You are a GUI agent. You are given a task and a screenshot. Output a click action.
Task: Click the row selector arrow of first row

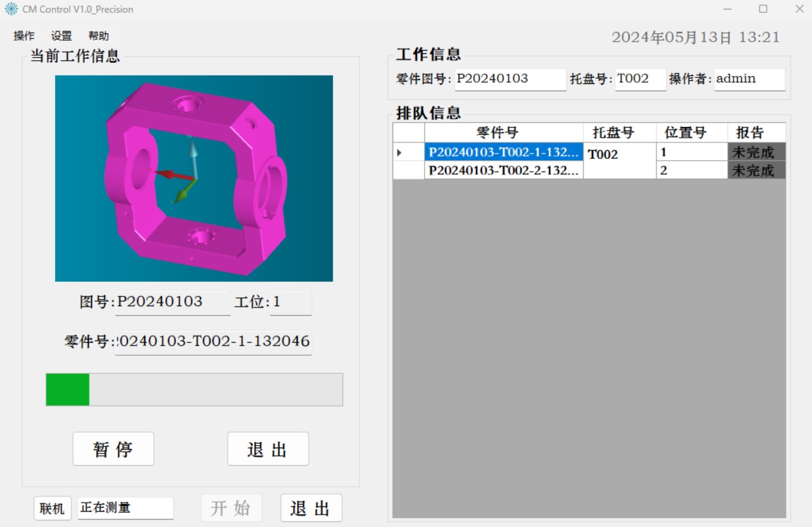click(409, 152)
